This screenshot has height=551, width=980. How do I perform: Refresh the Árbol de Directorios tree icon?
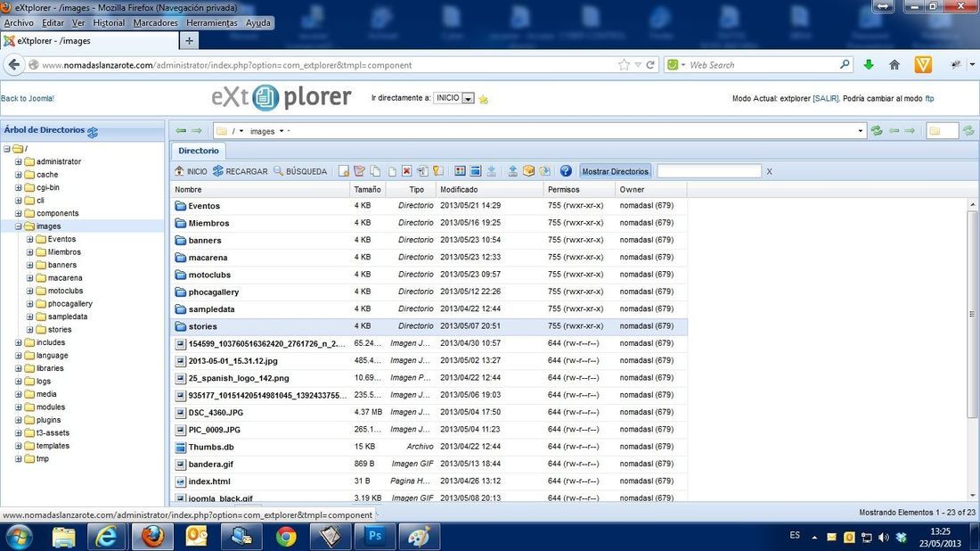click(x=93, y=132)
